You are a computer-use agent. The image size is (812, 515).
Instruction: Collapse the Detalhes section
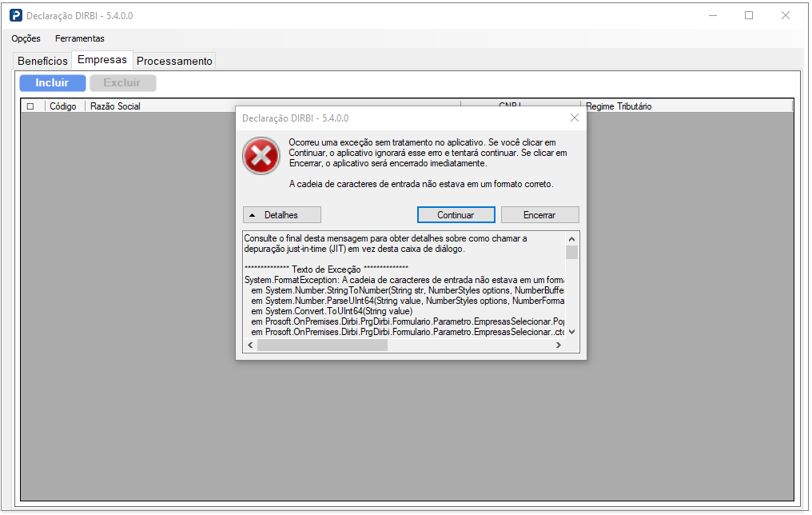(x=281, y=215)
